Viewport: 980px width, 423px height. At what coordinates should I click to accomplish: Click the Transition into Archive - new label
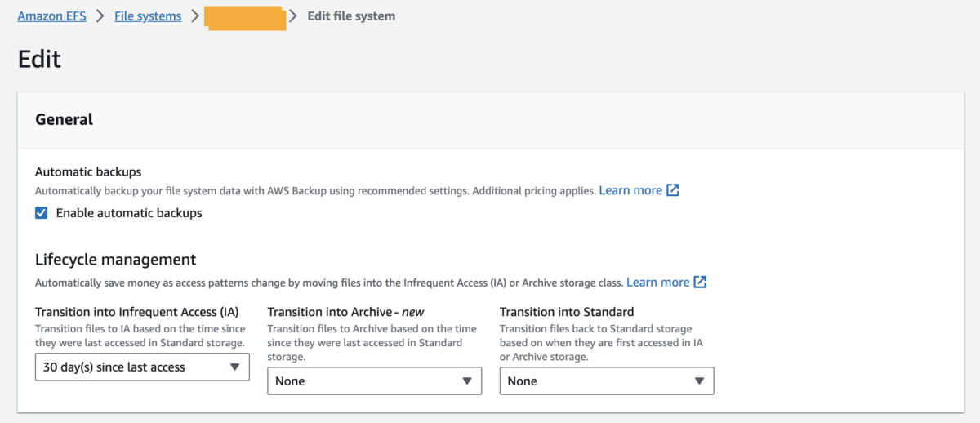point(345,312)
